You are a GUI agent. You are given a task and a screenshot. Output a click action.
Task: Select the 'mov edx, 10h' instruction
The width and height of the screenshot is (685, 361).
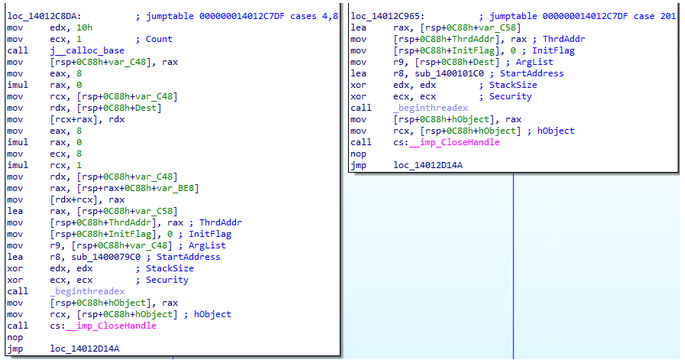point(50,28)
